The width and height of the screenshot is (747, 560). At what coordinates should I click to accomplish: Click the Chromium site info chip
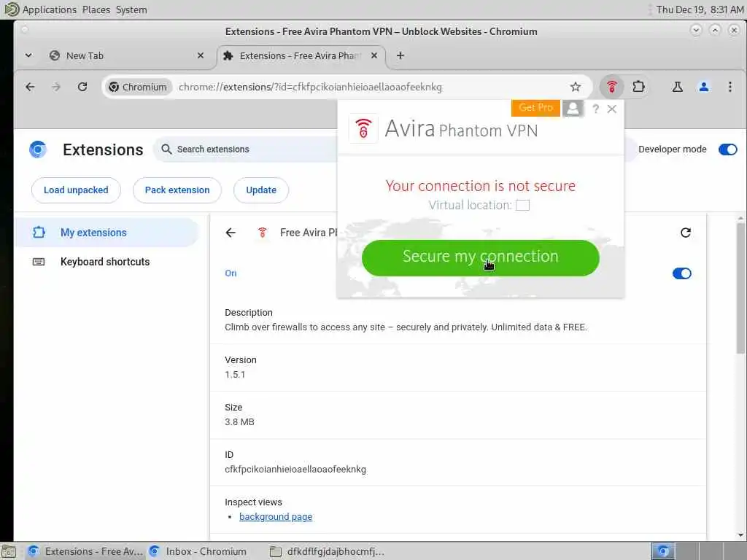pos(138,87)
